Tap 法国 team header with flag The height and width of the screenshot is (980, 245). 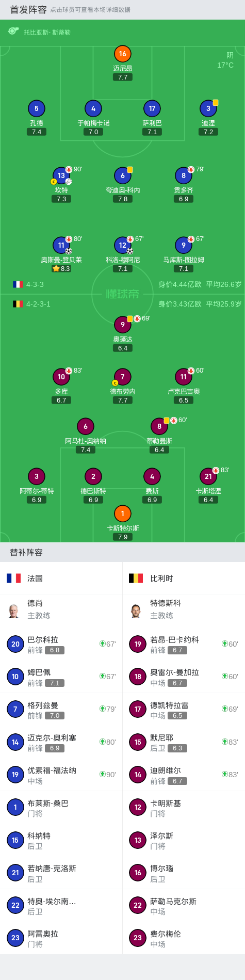click(61, 579)
